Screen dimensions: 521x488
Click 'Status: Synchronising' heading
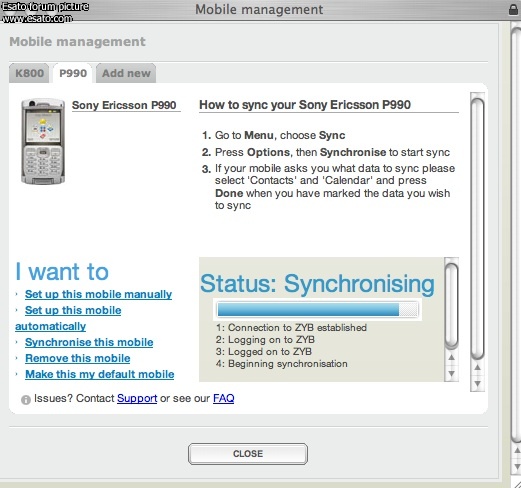pos(317,284)
